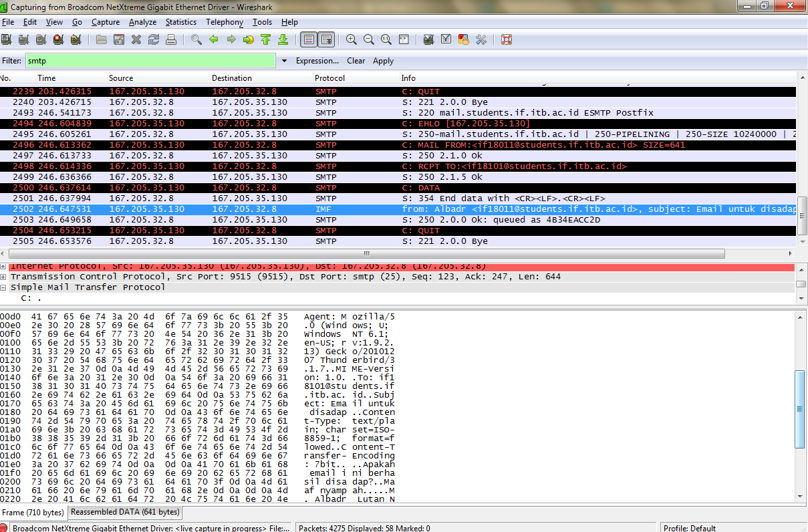The width and height of the screenshot is (808, 532).
Task: Zoom in on packet text
Action: point(352,39)
